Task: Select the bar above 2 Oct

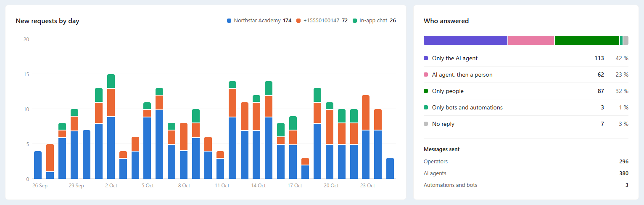Action: [111, 127]
